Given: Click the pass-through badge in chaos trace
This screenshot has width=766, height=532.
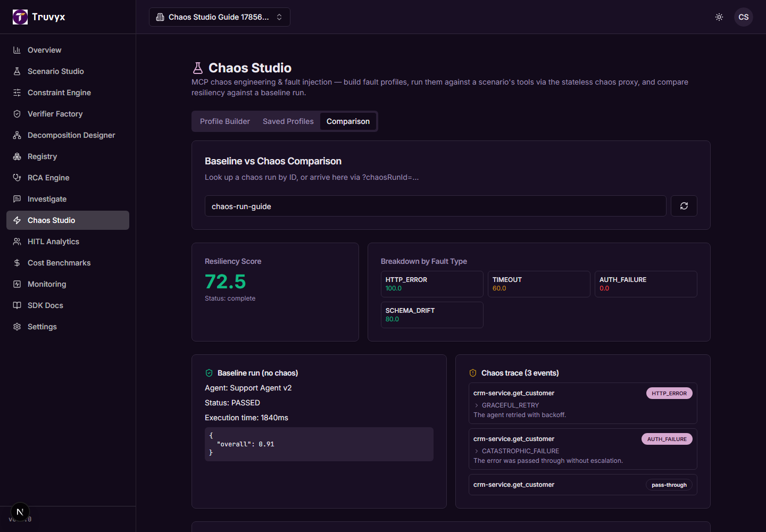Looking at the screenshot, I should 669,485.
